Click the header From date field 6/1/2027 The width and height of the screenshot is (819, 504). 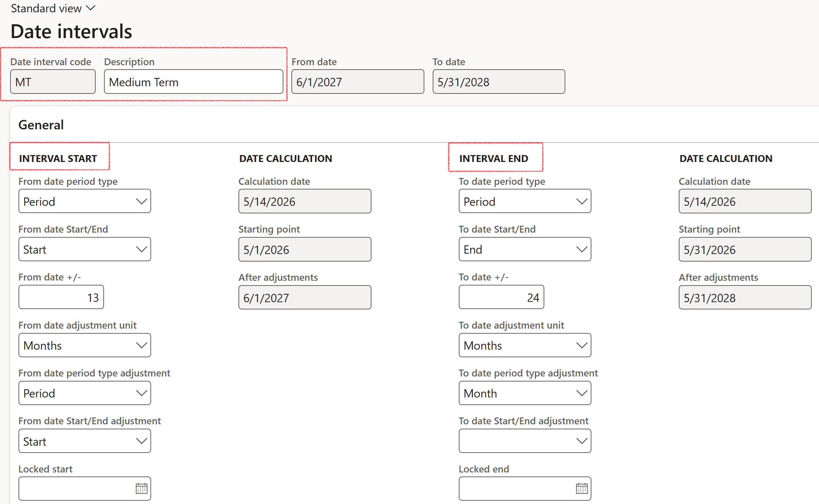358,82
